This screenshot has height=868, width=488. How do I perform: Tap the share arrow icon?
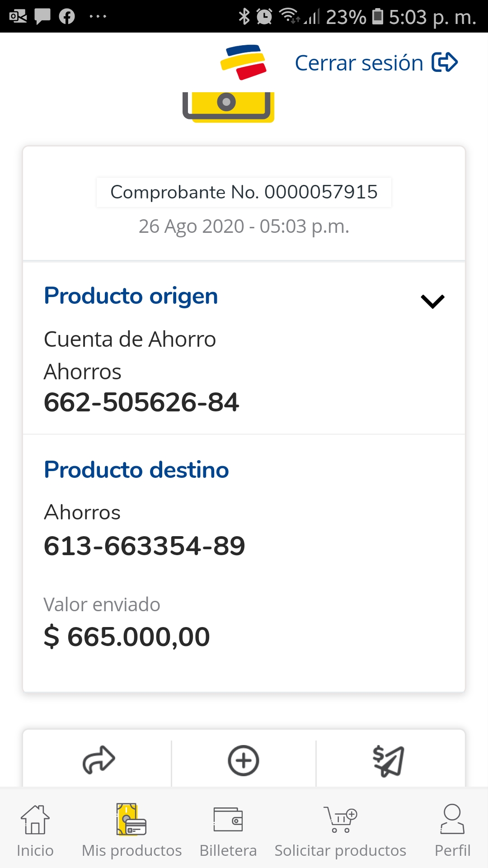point(99,760)
